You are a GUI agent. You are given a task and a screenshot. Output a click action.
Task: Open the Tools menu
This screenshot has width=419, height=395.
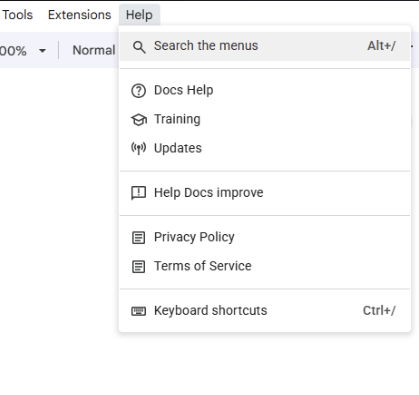click(17, 15)
